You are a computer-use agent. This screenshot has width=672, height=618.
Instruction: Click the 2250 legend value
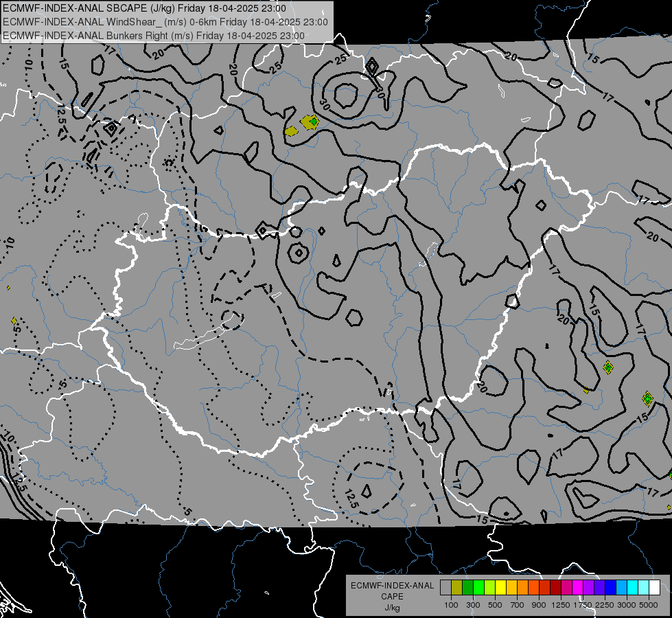605,605
